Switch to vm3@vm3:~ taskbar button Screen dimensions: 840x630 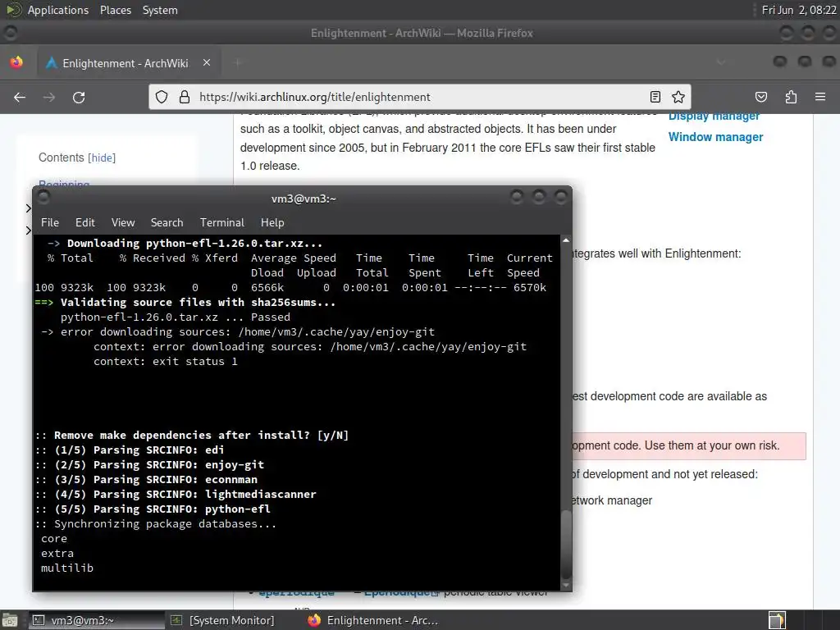point(96,620)
